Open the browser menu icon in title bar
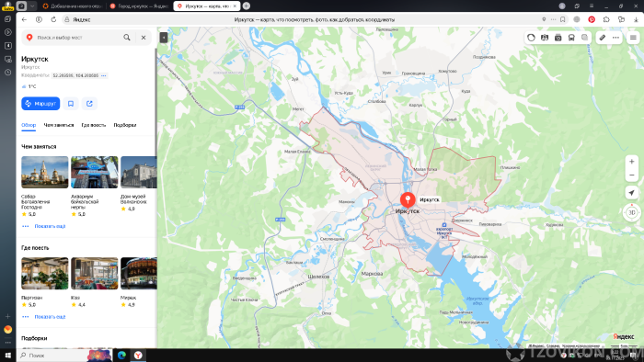The height and width of the screenshot is (362, 644). pos(592,6)
